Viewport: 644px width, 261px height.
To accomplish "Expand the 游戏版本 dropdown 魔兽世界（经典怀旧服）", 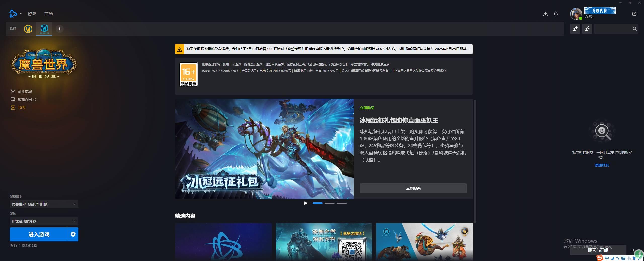I will coord(44,204).
